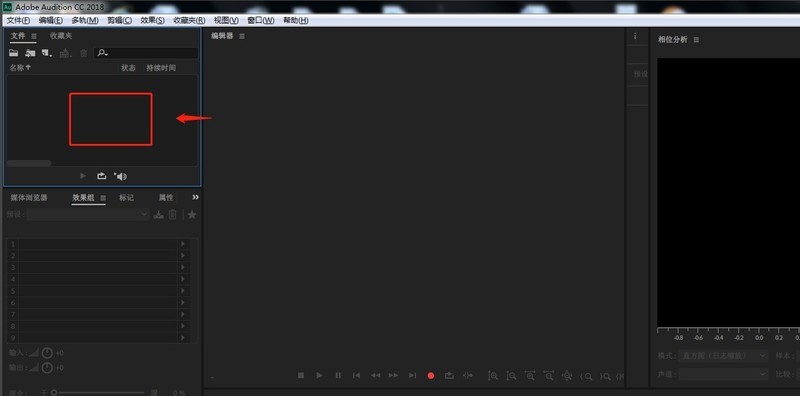Image resolution: width=800 pixels, height=396 pixels.
Task: Open the effect slot 1 arrow menu
Action: point(183,244)
